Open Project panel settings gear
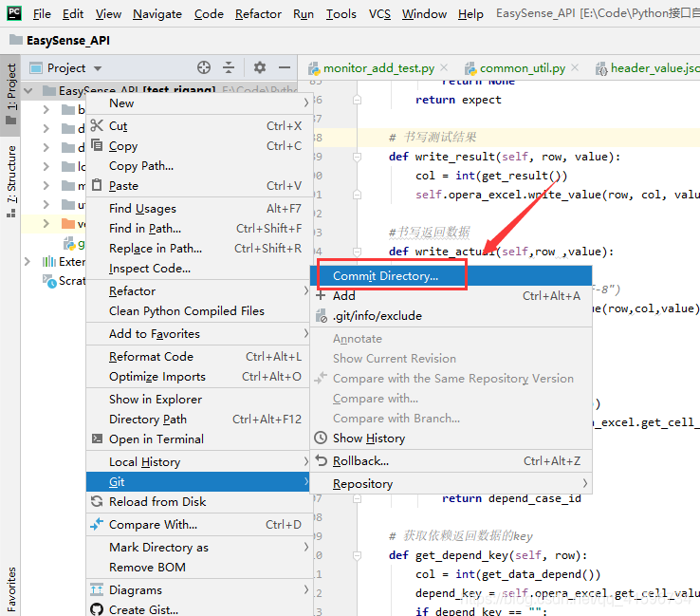Viewport: 700px width, 616px height. click(260, 67)
